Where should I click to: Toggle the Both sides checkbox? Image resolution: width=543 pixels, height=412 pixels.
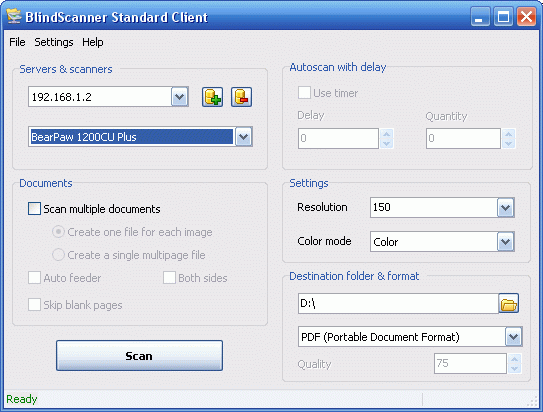(169, 278)
